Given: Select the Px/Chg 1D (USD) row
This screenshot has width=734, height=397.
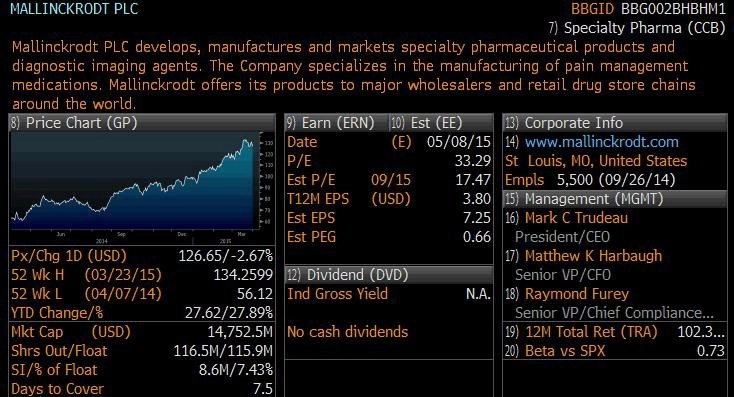Looking at the screenshot, I should pos(142,256).
